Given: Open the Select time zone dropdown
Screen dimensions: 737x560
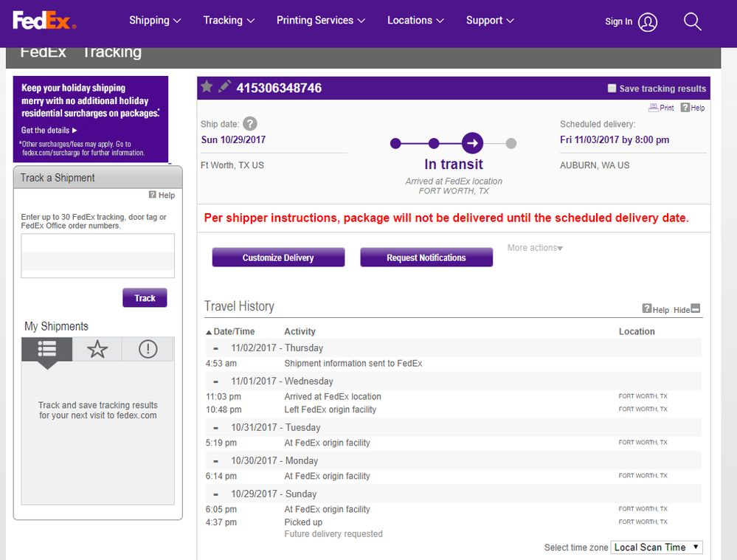Looking at the screenshot, I should pos(657,547).
